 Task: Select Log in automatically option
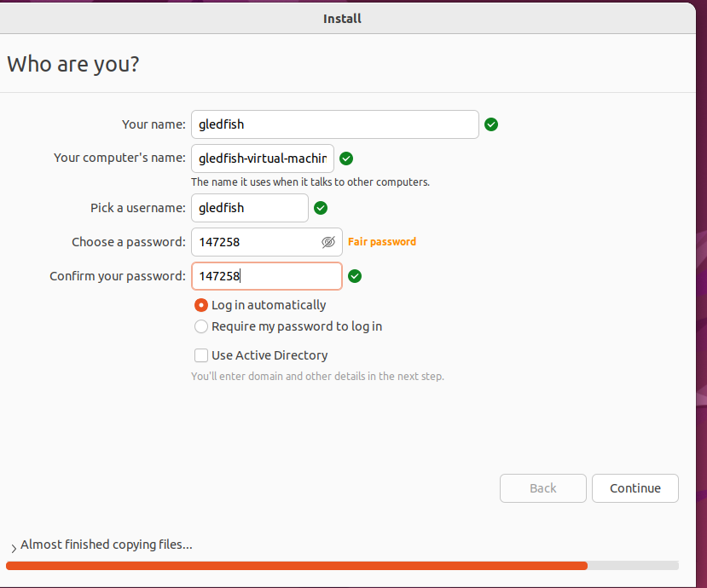[201, 305]
